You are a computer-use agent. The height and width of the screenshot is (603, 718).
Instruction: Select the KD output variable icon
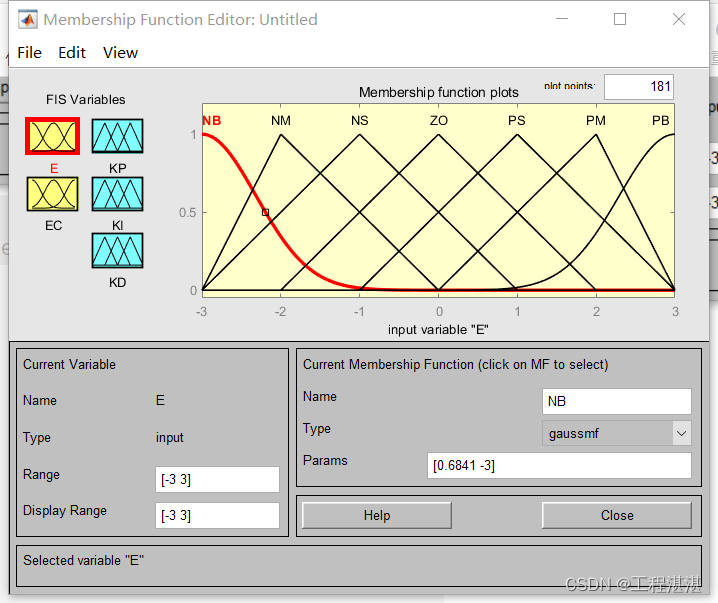pos(117,250)
